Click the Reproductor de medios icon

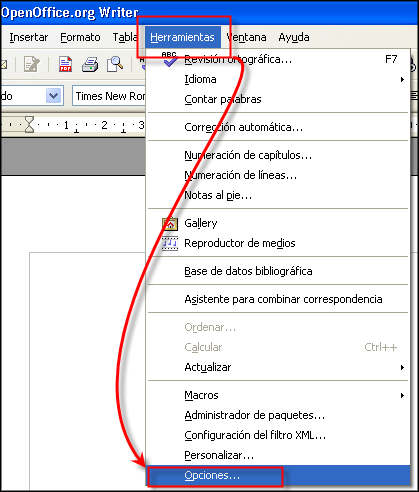coord(170,244)
